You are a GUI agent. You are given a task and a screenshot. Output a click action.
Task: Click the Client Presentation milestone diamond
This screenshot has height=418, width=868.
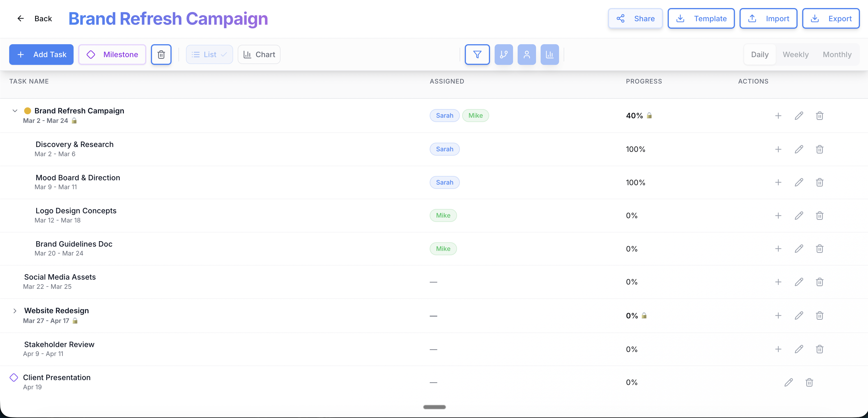click(x=14, y=378)
